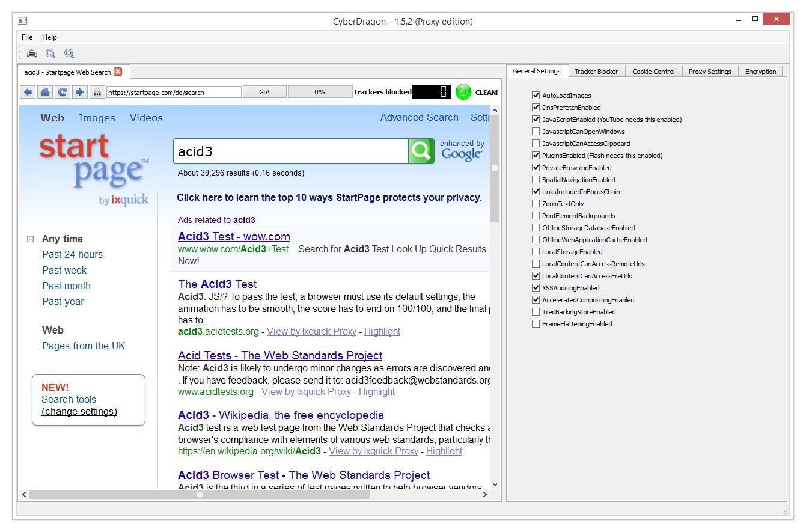Enable JavascriptCanAccessClipboard
806x532 pixels.
pyautogui.click(x=536, y=144)
